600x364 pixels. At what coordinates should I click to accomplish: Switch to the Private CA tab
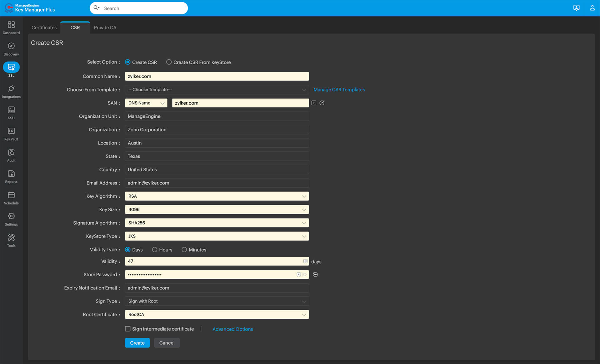(105, 27)
